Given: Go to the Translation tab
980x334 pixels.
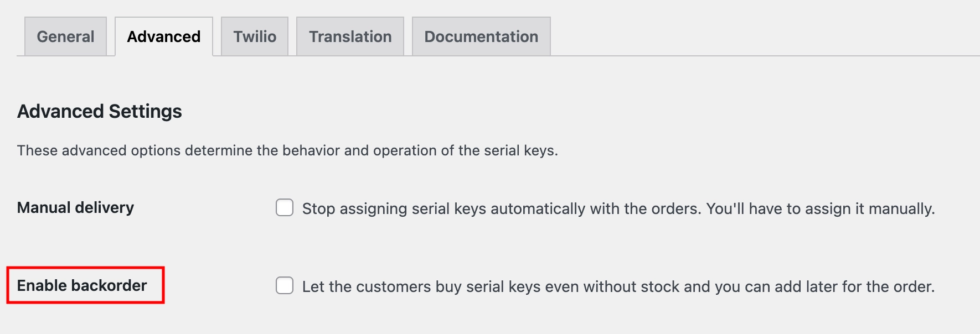Looking at the screenshot, I should [x=350, y=36].
